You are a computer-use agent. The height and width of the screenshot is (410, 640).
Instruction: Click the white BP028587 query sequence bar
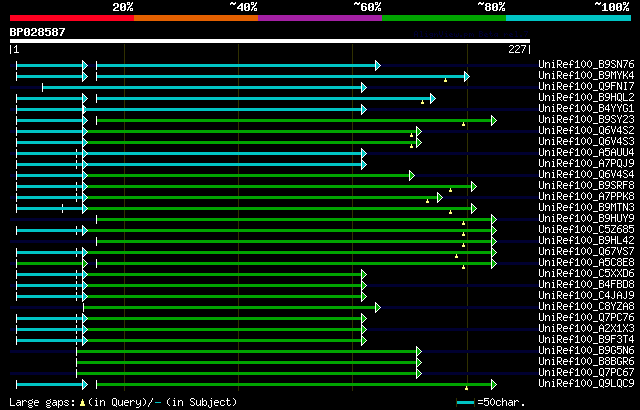coord(270,41)
